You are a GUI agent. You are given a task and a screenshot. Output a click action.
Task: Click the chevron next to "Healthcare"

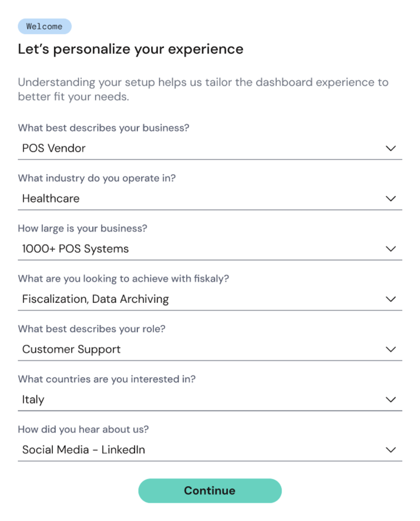[x=391, y=198]
